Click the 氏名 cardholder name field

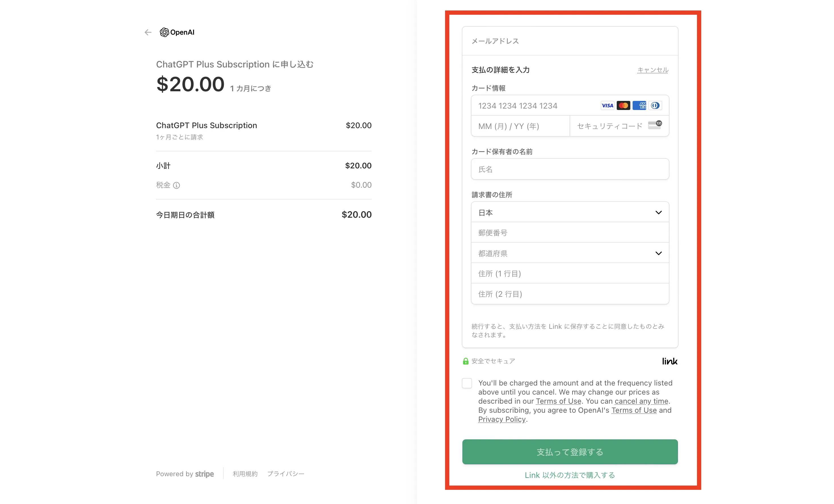tap(570, 169)
